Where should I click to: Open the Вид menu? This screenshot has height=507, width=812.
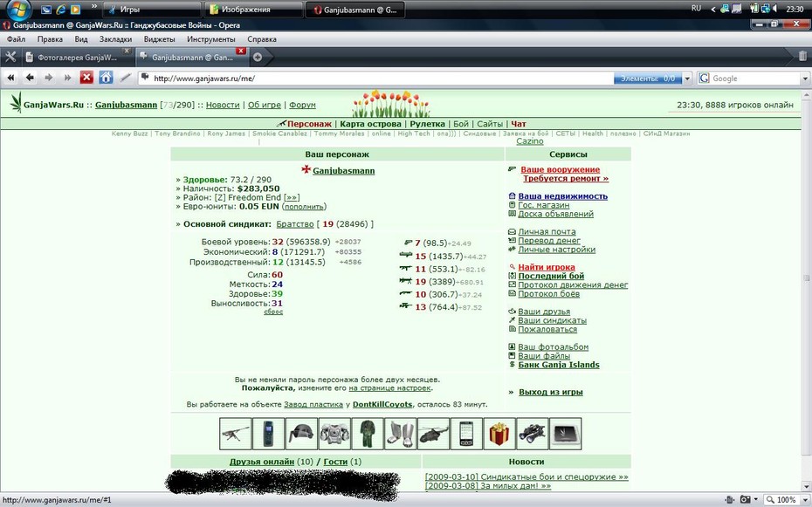[81, 39]
